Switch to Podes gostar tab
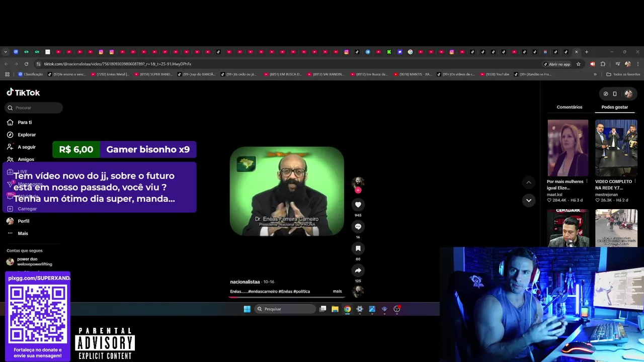Image resolution: width=644 pixels, height=362 pixels. pos(614,107)
